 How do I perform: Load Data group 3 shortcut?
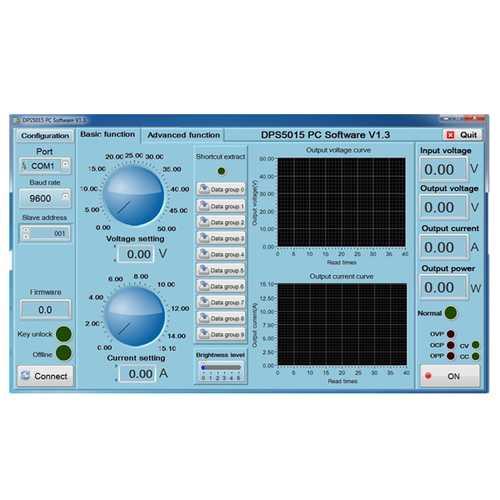221,238
